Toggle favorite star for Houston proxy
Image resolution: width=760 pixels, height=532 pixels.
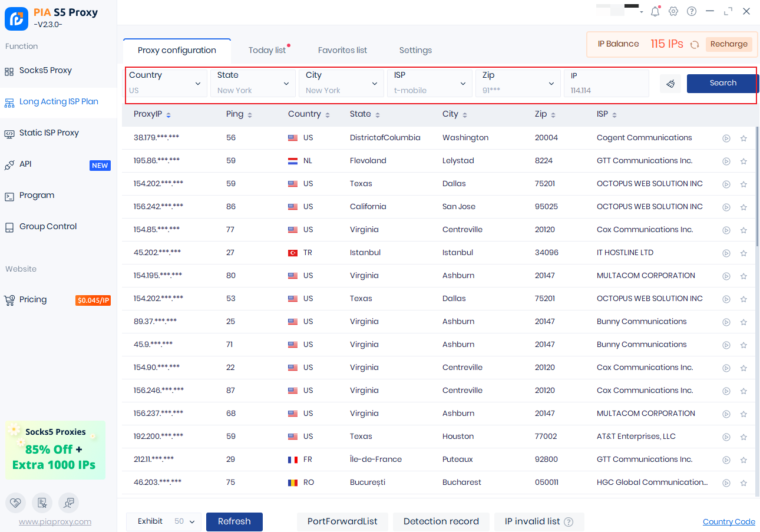click(x=744, y=437)
